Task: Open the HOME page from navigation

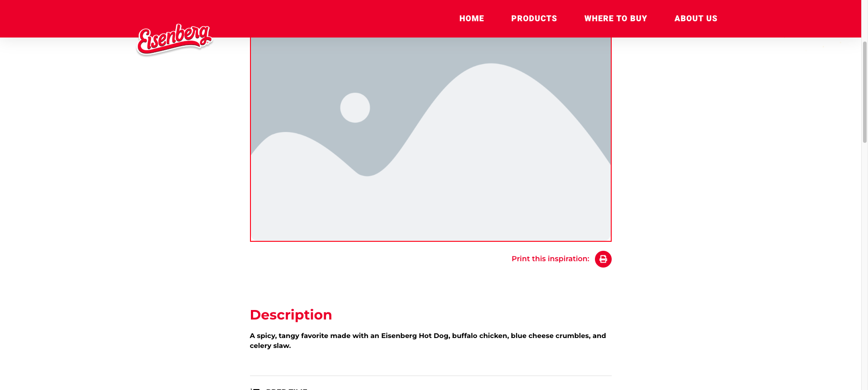Action: pos(472,19)
